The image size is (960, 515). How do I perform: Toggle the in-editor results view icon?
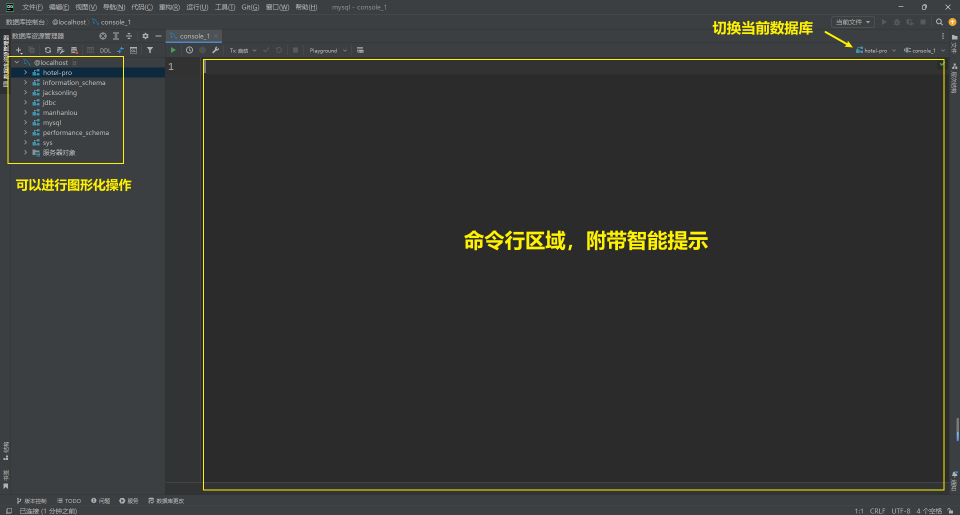point(360,50)
